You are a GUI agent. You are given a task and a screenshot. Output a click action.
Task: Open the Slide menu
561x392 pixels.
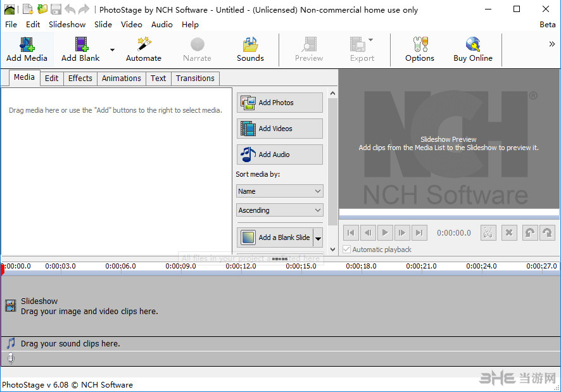[103, 24]
